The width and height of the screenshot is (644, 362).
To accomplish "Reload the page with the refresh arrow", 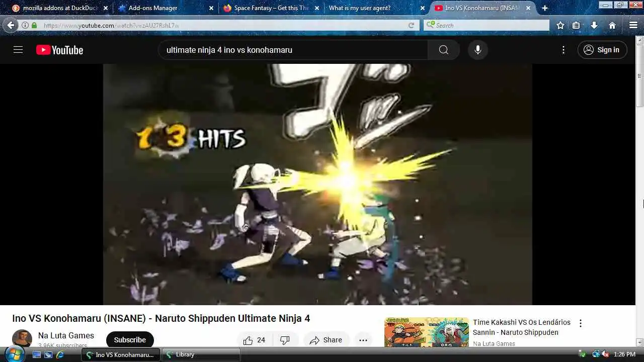I will coord(411,25).
